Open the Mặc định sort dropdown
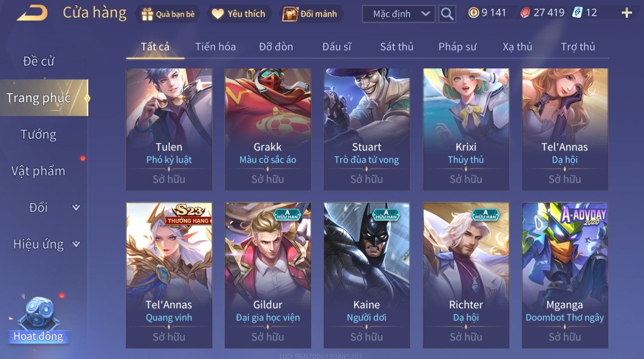 tap(399, 14)
